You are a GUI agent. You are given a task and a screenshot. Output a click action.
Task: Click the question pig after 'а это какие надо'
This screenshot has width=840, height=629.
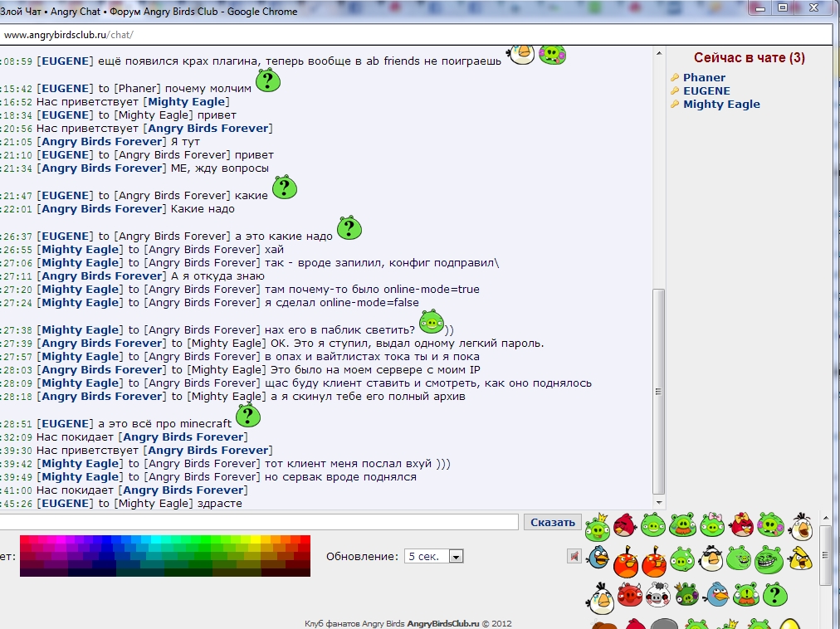pos(349,228)
